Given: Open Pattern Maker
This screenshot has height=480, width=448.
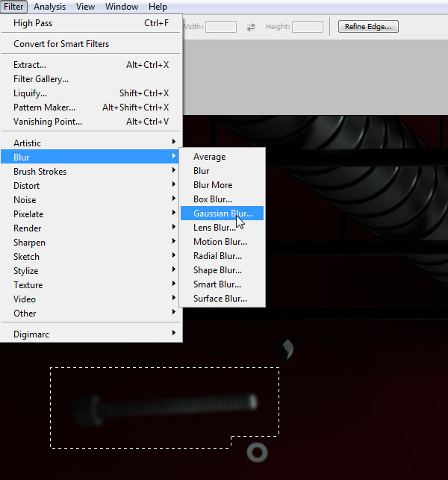Looking at the screenshot, I should [x=91, y=107].
